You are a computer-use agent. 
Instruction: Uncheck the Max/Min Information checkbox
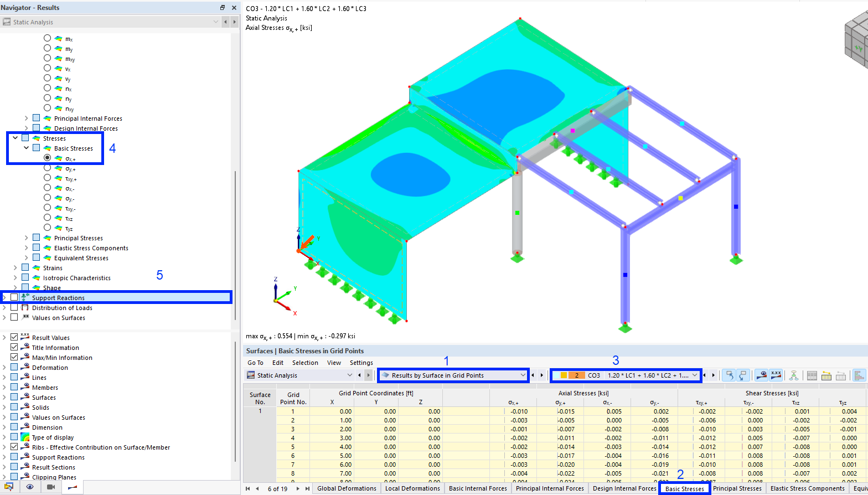(x=14, y=357)
